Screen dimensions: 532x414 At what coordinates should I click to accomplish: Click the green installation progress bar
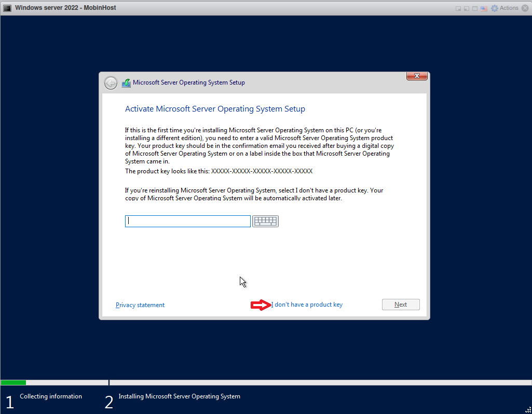click(13, 382)
